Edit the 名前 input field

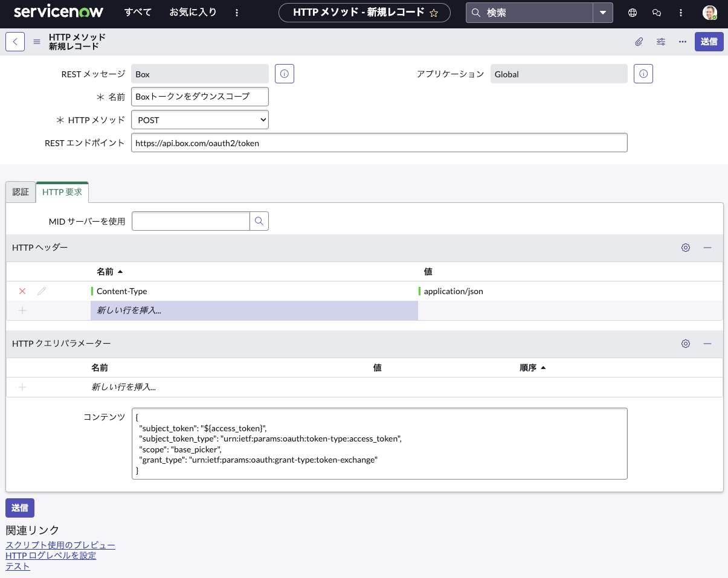click(200, 97)
